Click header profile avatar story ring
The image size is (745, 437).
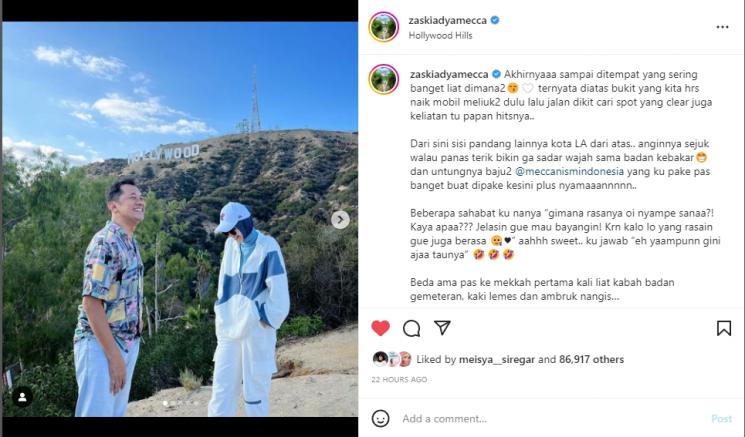pyautogui.click(x=383, y=27)
